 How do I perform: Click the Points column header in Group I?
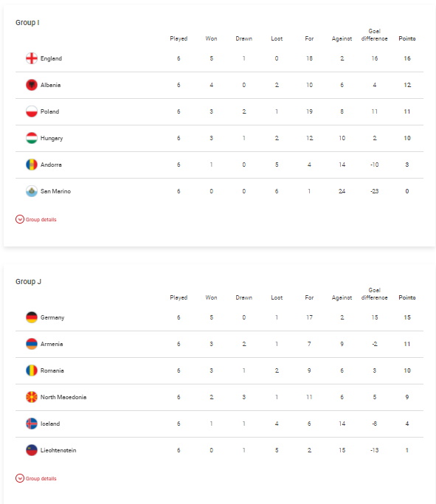407,38
